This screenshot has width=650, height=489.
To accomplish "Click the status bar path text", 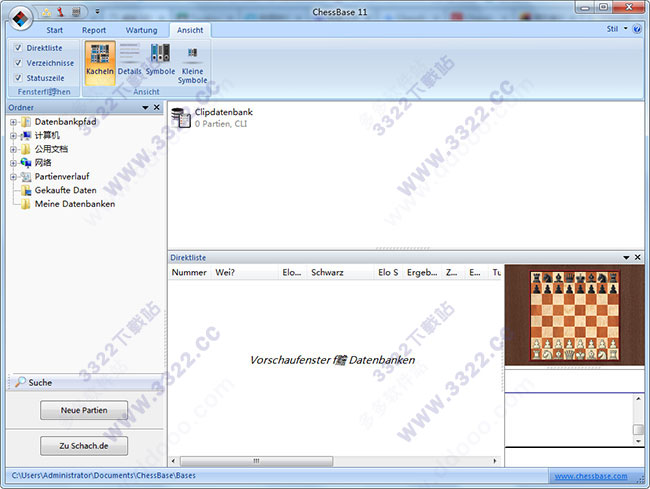I will [x=104, y=475].
